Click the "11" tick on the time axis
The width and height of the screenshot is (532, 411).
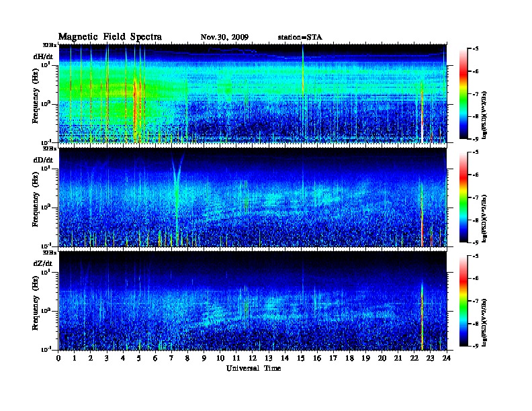236,359
